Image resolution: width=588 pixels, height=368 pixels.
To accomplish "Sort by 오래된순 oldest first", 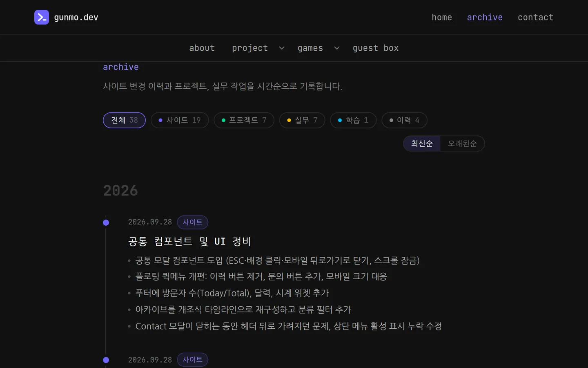I will pos(462,144).
